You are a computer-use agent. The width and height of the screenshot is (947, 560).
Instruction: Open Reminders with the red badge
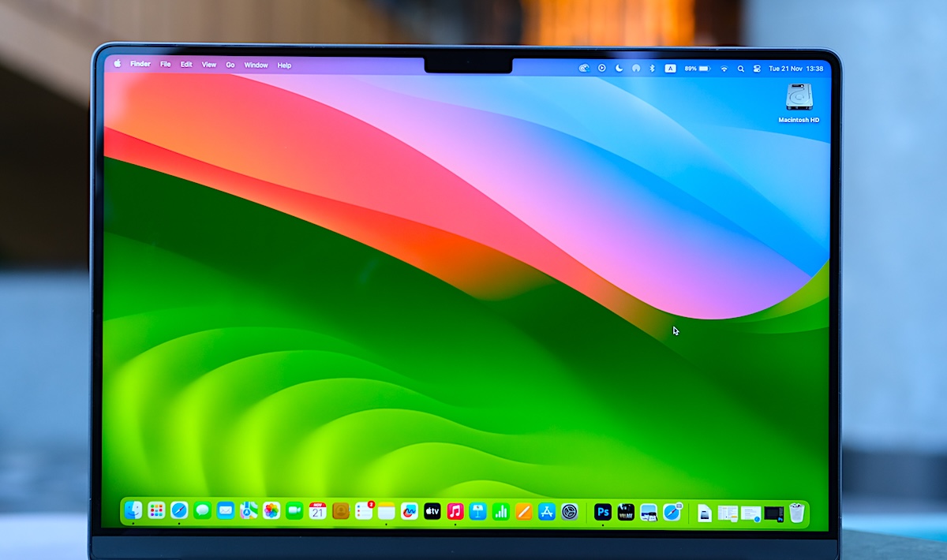click(x=363, y=511)
